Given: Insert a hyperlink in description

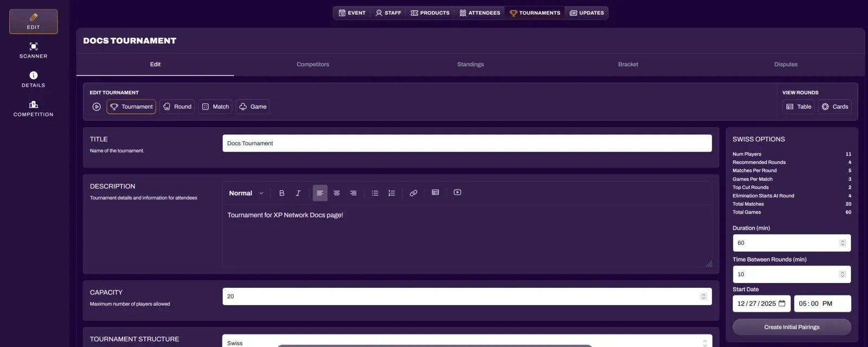Looking at the screenshot, I should click(x=413, y=193).
